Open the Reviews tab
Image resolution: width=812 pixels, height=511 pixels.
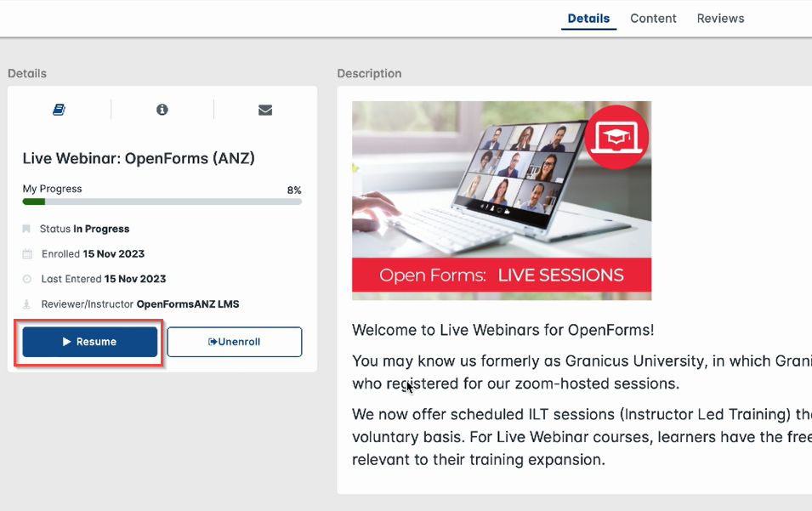[x=720, y=18]
